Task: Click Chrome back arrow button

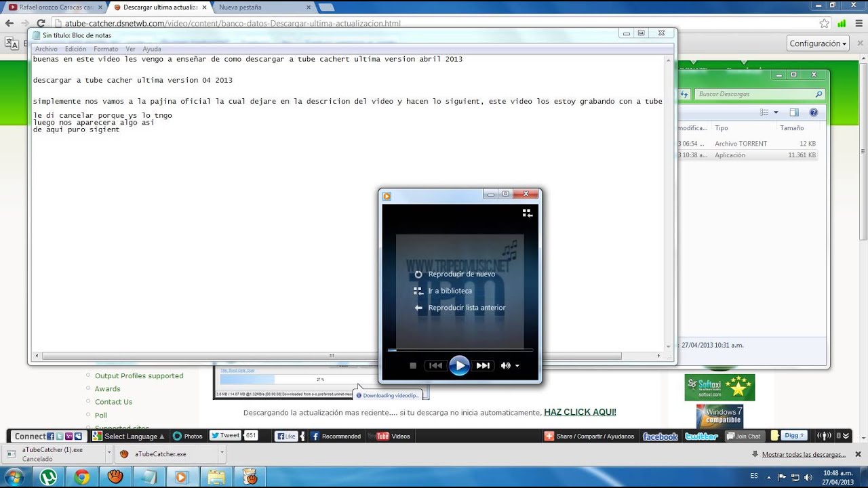Action: (x=9, y=23)
